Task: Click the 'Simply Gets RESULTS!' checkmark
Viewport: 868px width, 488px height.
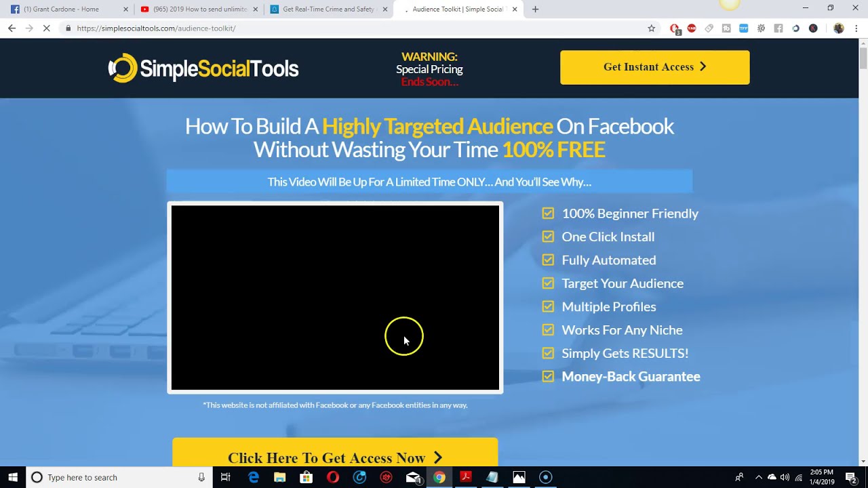Action: click(x=548, y=353)
